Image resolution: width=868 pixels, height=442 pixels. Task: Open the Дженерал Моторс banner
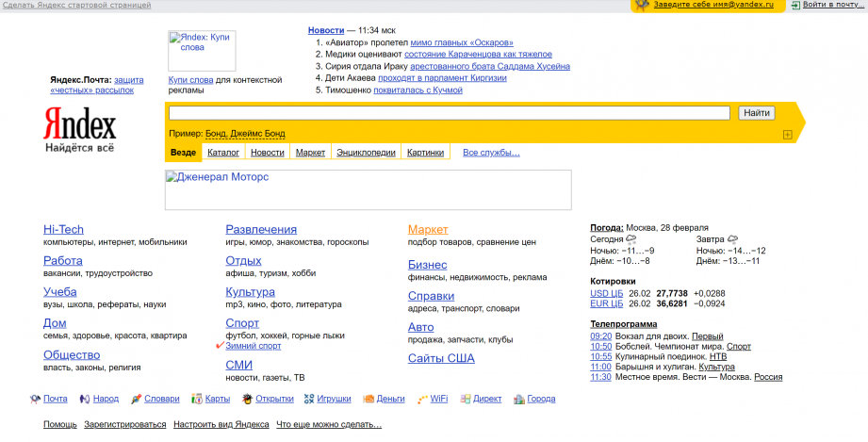pos(368,190)
